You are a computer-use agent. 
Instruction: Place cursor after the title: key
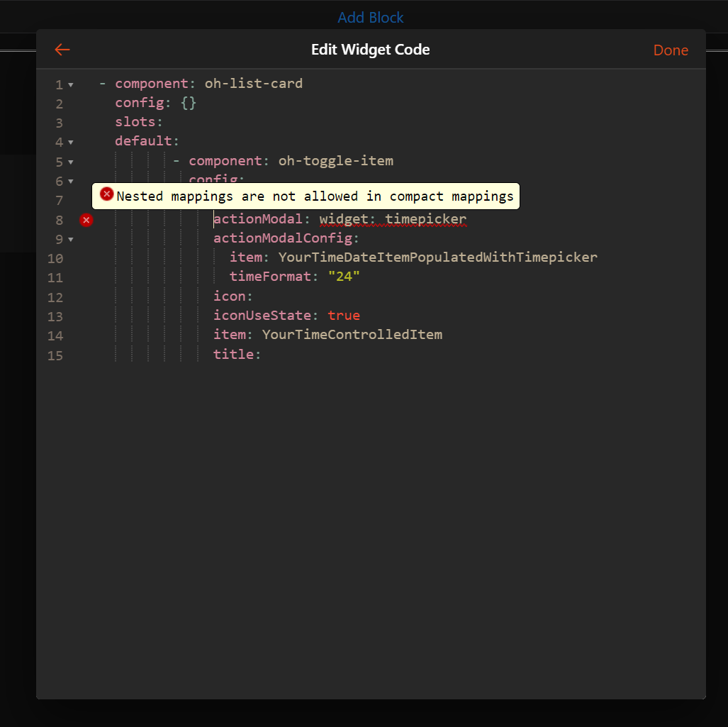click(x=262, y=354)
